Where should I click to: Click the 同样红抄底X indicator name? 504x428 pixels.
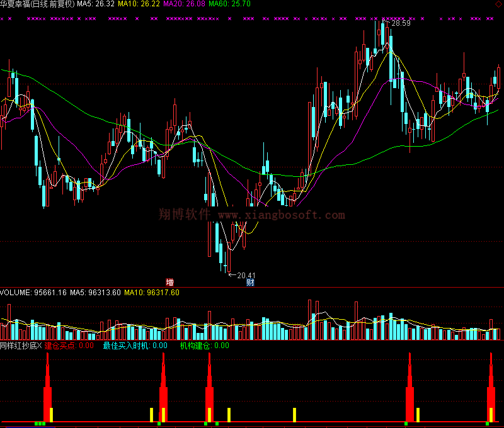(21, 346)
